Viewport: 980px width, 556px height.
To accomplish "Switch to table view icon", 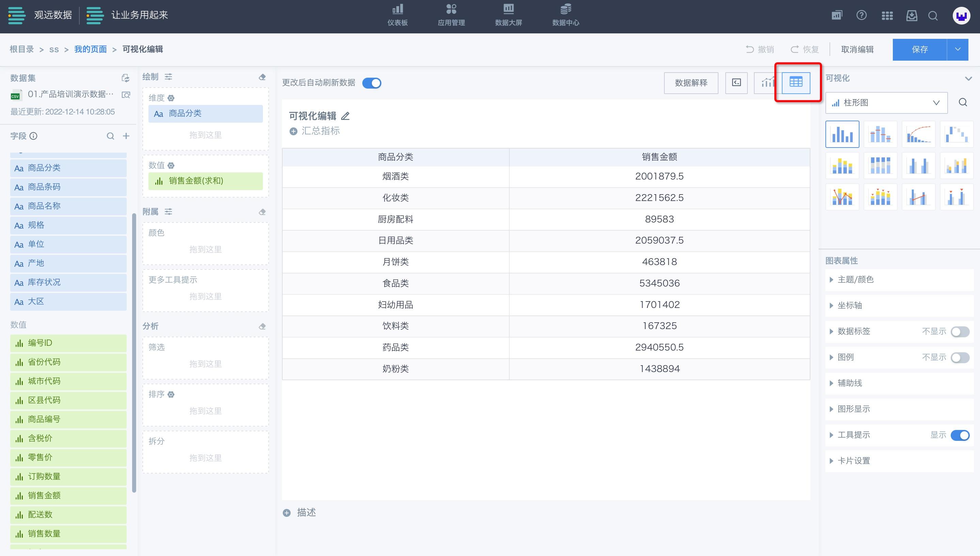I will (x=796, y=82).
